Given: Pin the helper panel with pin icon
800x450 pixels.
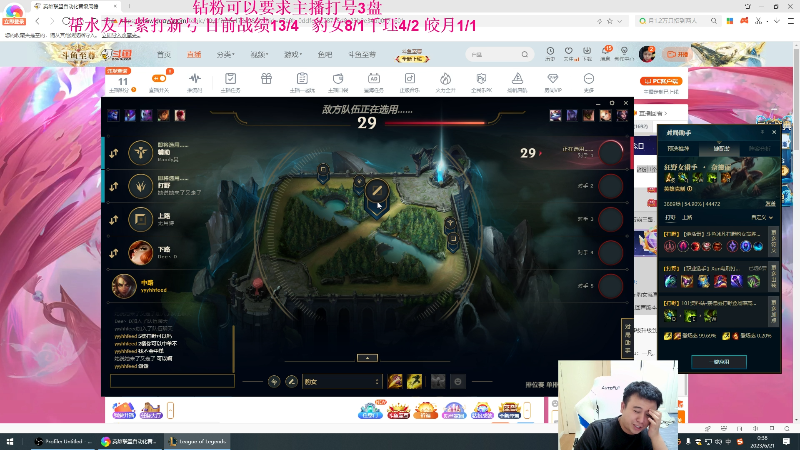Looking at the screenshot, I should (763, 132).
